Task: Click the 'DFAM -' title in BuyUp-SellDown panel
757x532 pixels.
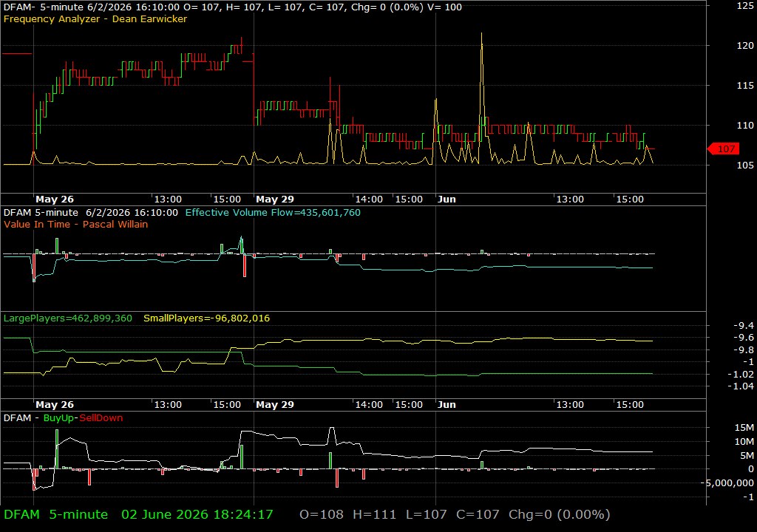Action: [21, 417]
